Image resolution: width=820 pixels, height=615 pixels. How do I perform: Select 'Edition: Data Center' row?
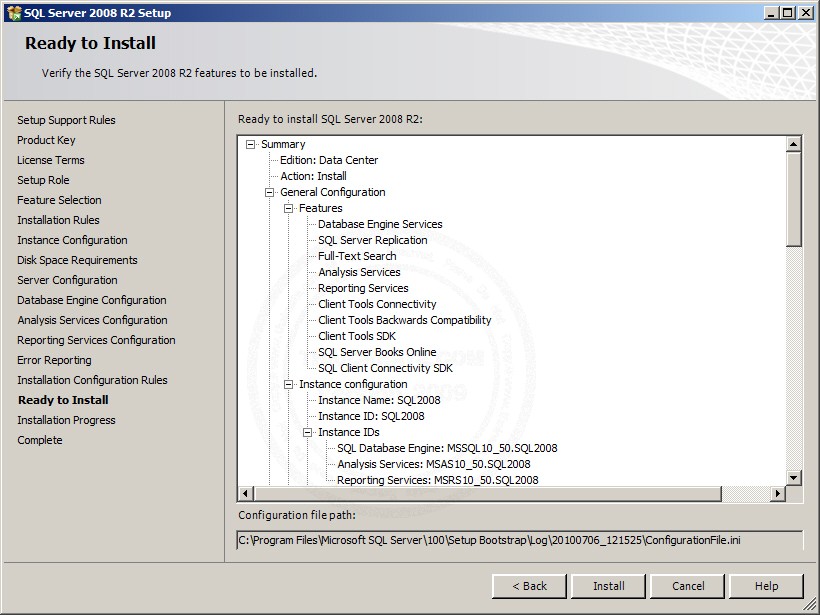pos(329,161)
